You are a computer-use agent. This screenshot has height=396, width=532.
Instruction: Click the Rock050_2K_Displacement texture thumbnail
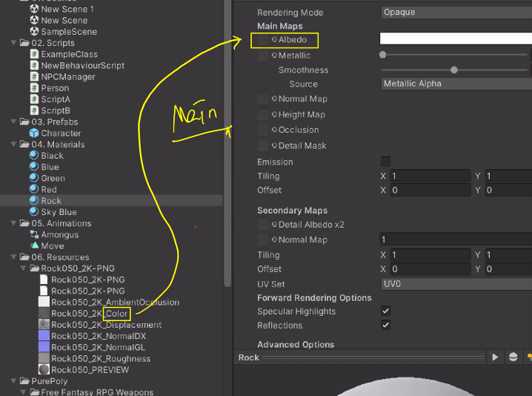point(44,325)
